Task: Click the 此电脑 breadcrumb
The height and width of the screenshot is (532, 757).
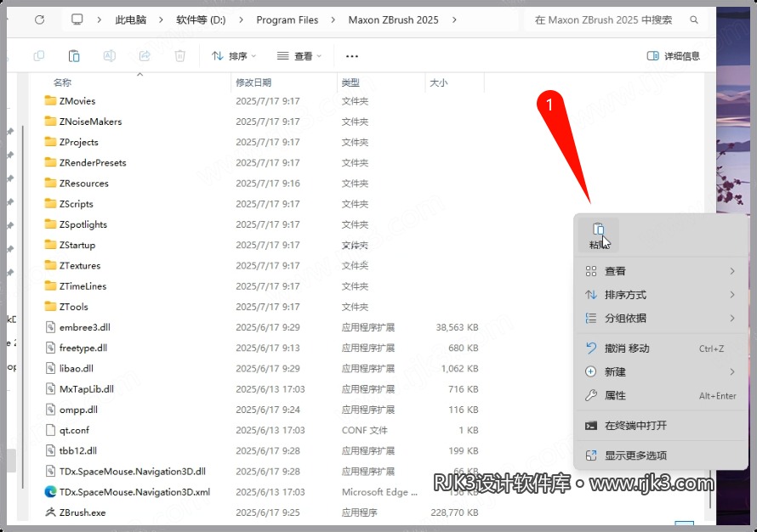Action: pyautogui.click(x=130, y=20)
